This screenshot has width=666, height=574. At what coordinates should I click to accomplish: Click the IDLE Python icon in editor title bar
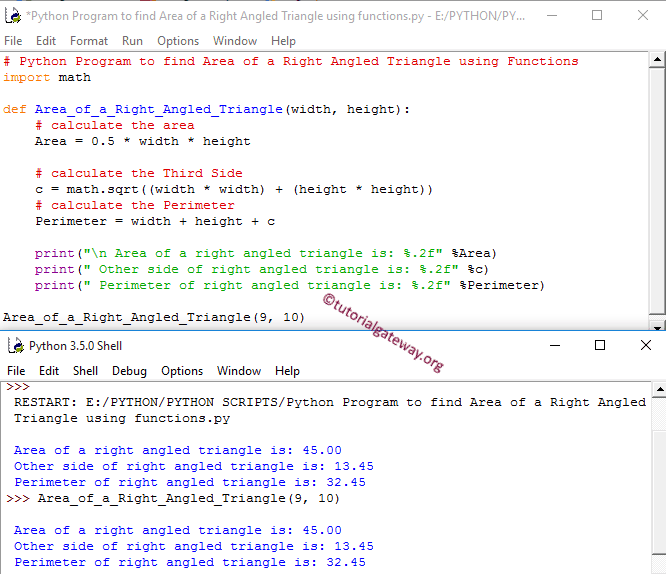tap(13, 15)
